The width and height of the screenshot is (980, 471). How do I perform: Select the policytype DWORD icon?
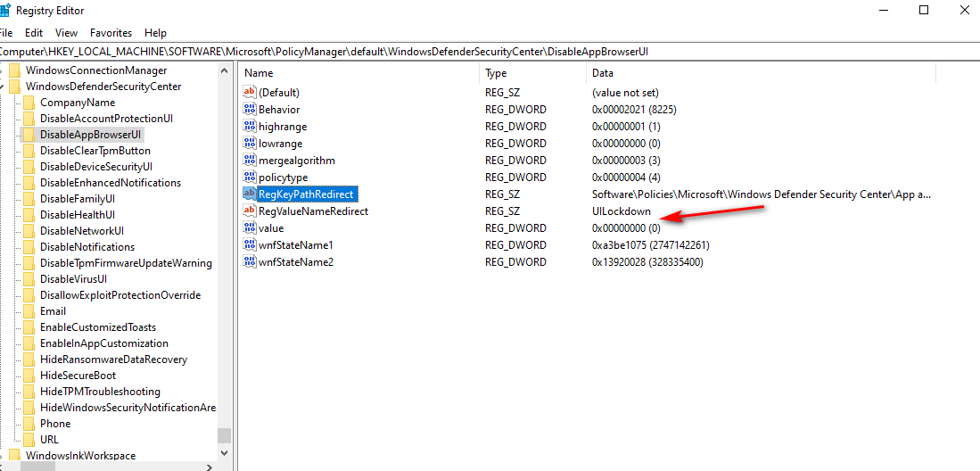250,177
